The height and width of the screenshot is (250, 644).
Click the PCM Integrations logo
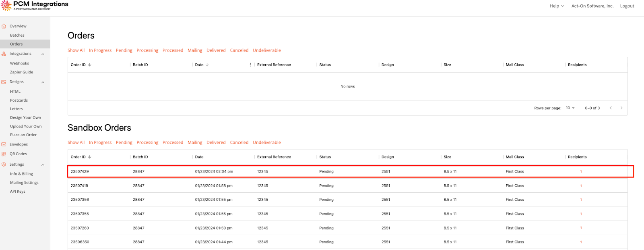click(x=35, y=5)
